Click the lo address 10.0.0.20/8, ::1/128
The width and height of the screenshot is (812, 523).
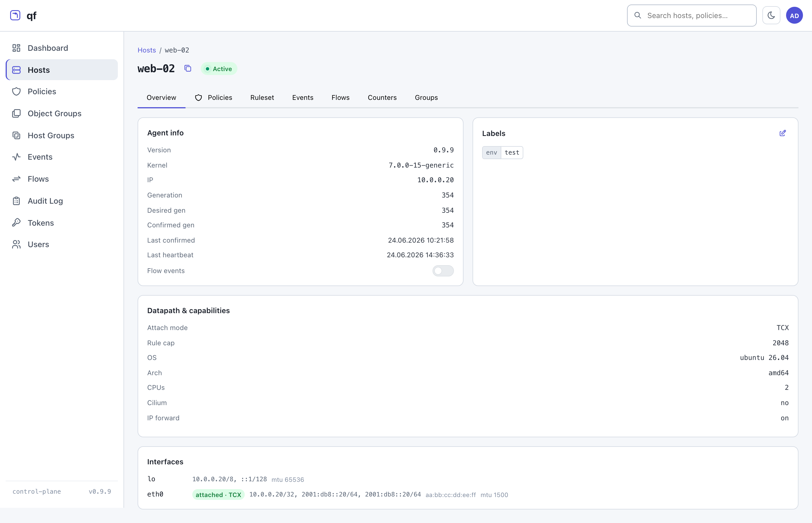tap(230, 479)
